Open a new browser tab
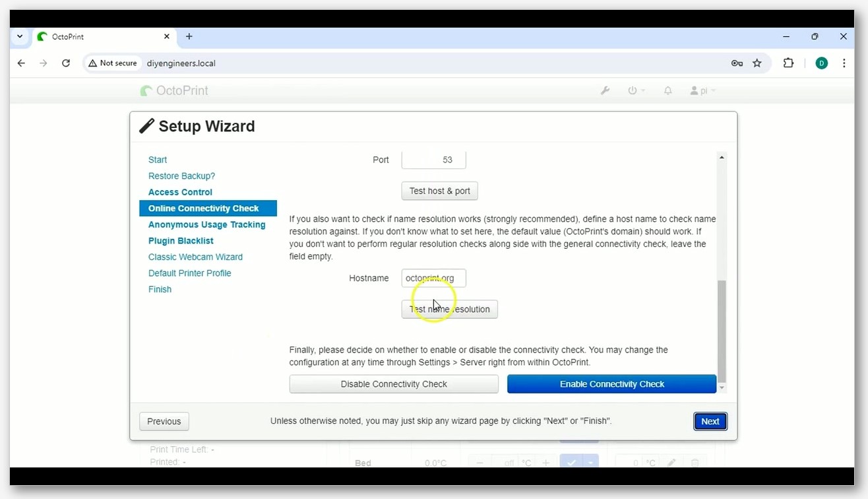This screenshot has width=868, height=499. [x=189, y=36]
